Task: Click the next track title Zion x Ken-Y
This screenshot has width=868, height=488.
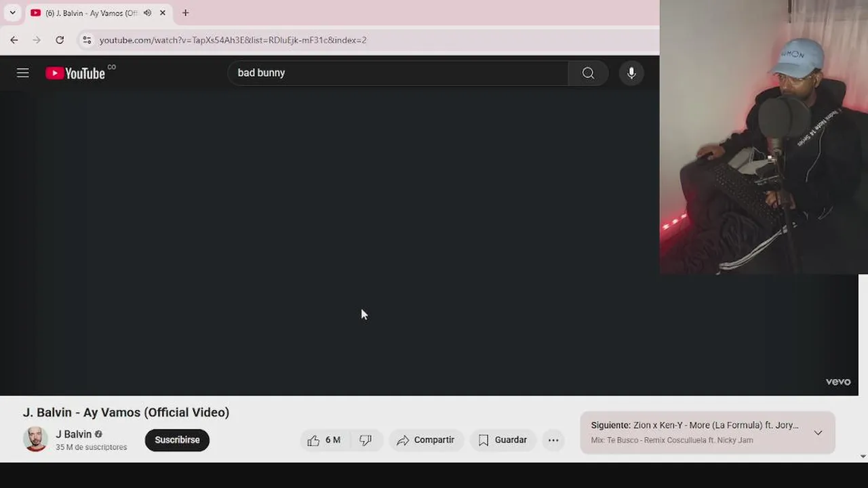Action: click(x=716, y=426)
